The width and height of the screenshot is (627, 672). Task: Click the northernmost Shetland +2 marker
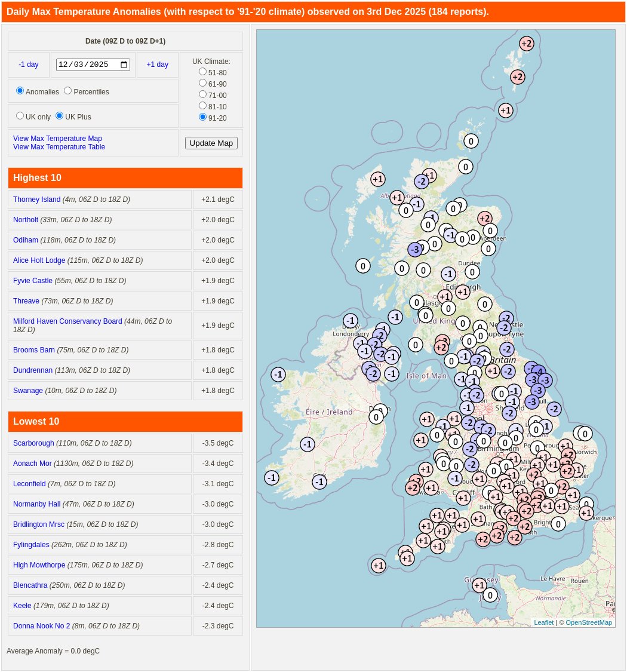click(527, 43)
